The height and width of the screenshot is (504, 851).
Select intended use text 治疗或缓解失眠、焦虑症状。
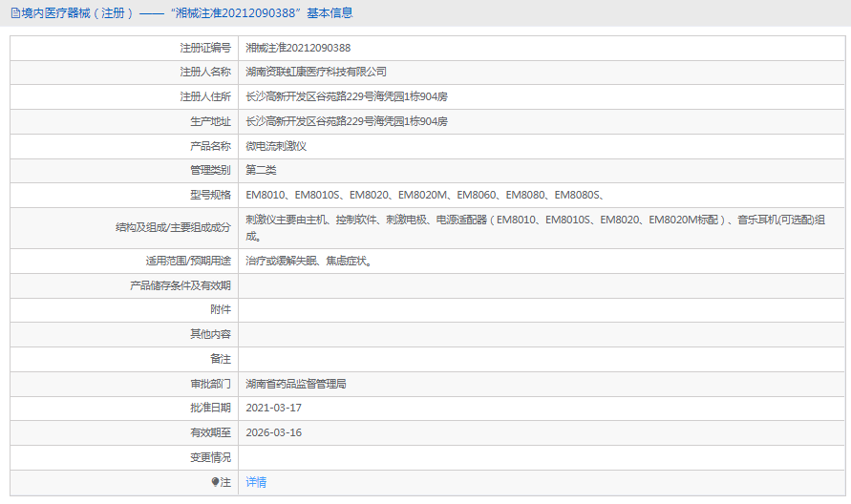tap(309, 261)
